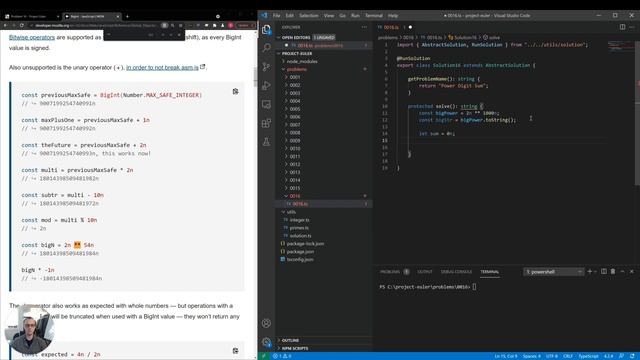
Task: Copy first MDN code block to clipboard
Action: coord(236,91)
